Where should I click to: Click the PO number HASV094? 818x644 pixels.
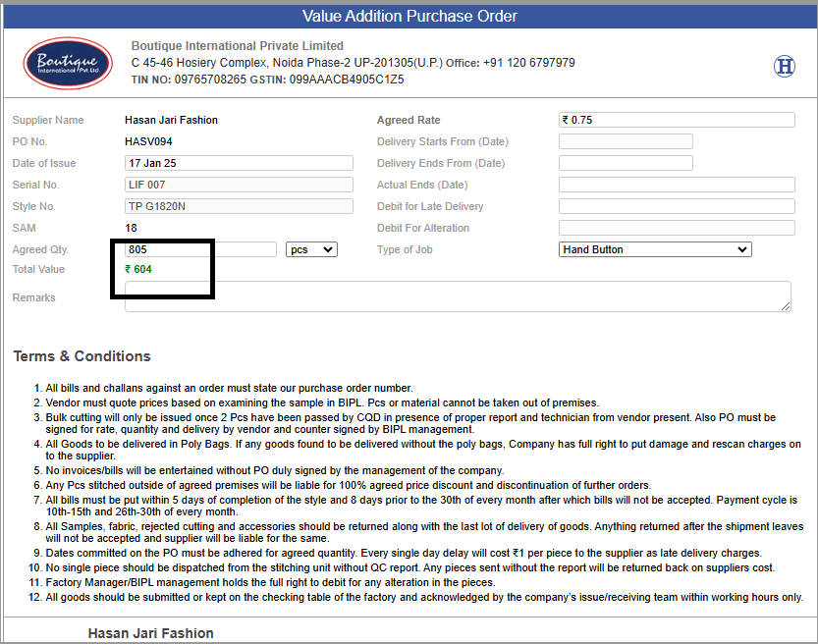148,141
